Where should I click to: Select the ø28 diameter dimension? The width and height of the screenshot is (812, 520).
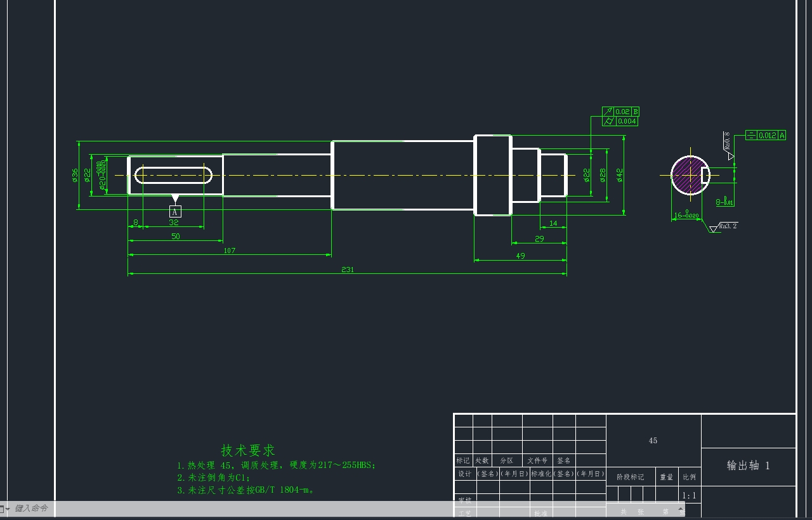[603, 175]
